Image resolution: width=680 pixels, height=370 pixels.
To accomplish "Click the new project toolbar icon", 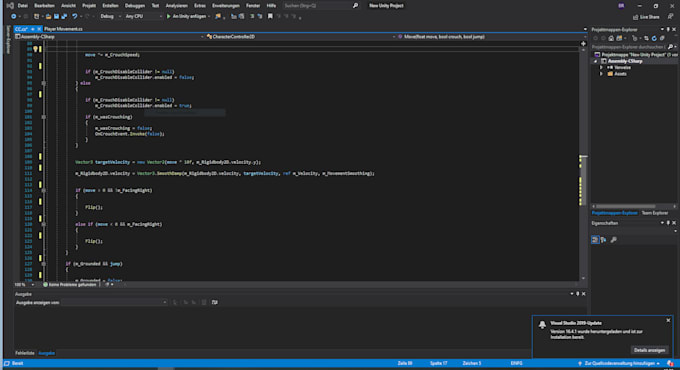I will click(x=36, y=16).
